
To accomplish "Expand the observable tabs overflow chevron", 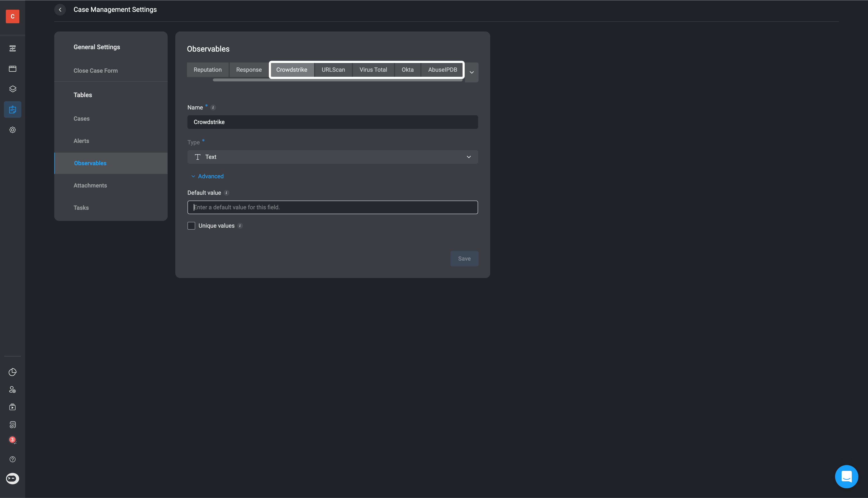I will click(x=472, y=72).
